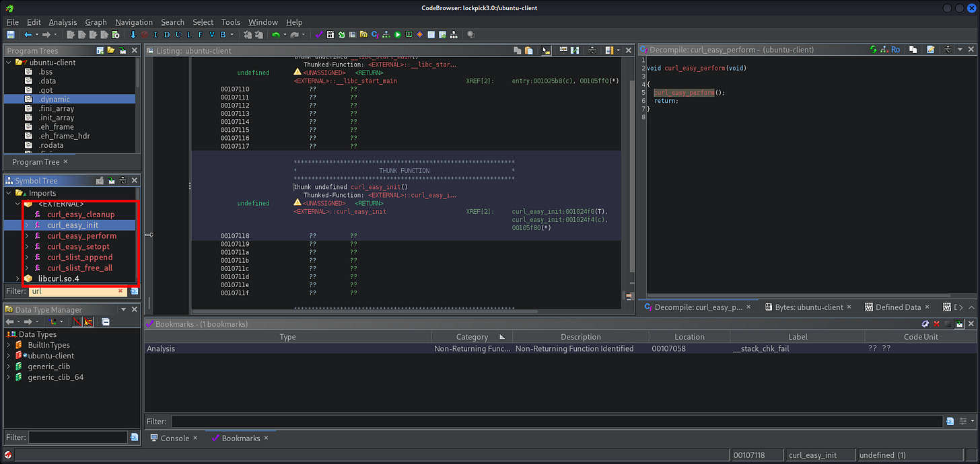Image resolution: width=980 pixels, height=464 pixels.
Task: Toggle mouse hover mode in Listing header
Action: pyautogui.click(x=546, y=50)
